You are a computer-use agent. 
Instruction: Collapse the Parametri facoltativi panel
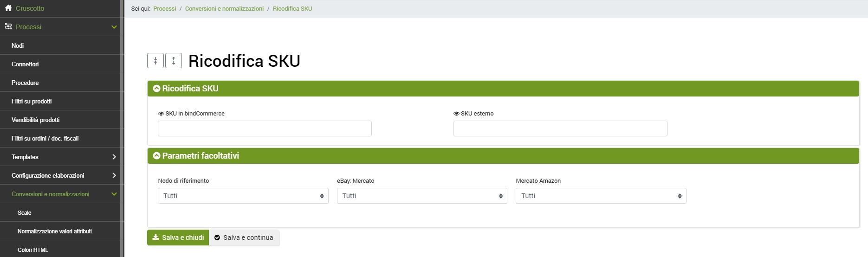pyautogui.click(x=157, y=156)
